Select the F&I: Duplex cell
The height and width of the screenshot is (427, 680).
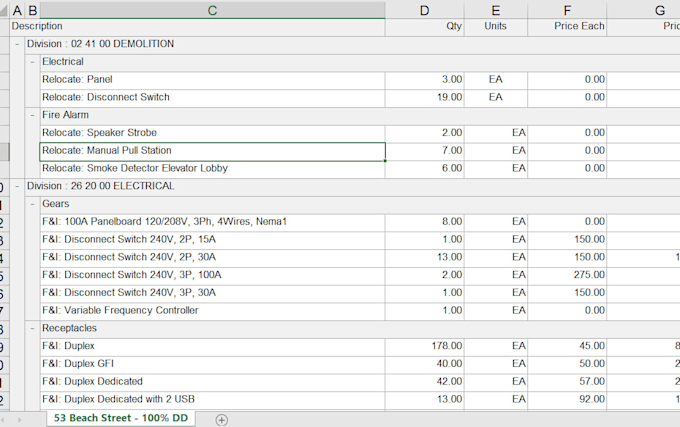click(x=212, y=346)
